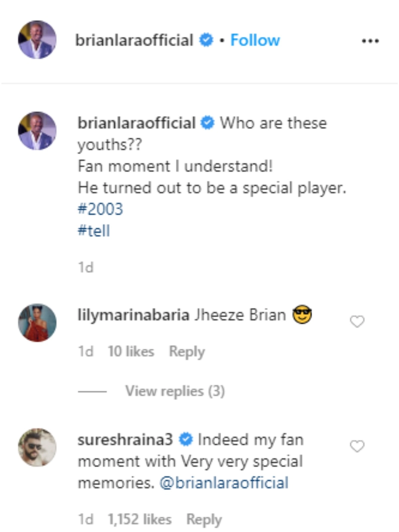View the 10 likes list
The height and width of the screenshot is (532, 399).
coord(131,351)
